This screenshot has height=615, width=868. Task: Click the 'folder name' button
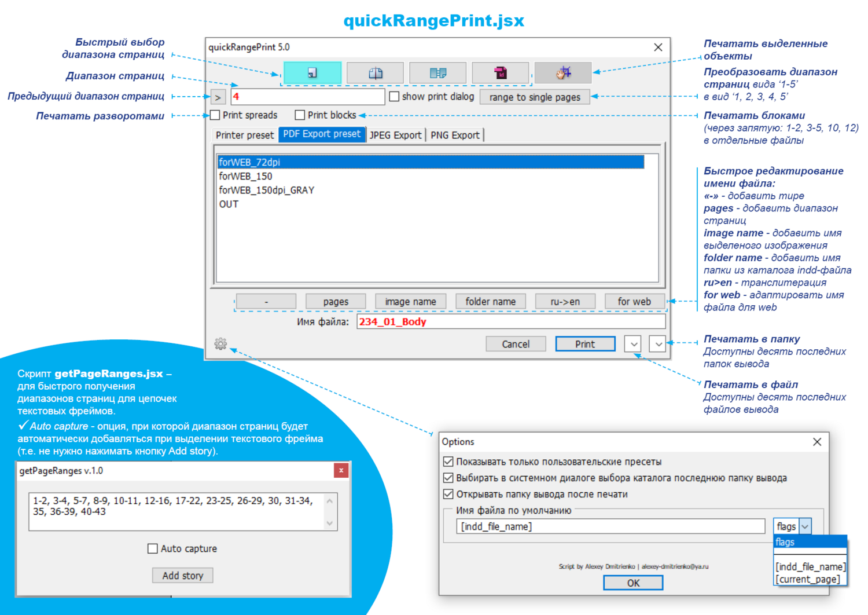pyautogui.click(x=491, y=302)
